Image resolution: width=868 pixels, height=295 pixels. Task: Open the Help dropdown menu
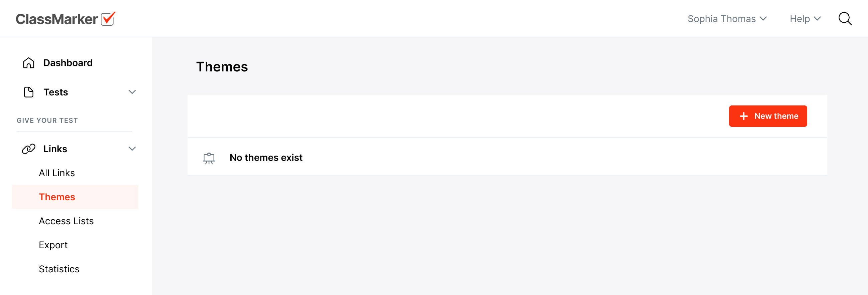(x=805, y=19)
